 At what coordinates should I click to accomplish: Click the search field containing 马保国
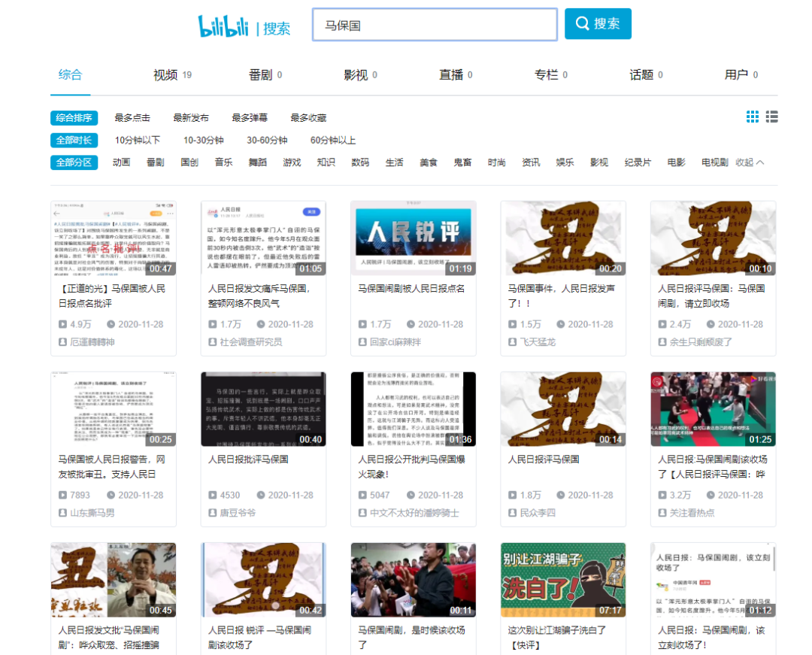pos(435,25)
